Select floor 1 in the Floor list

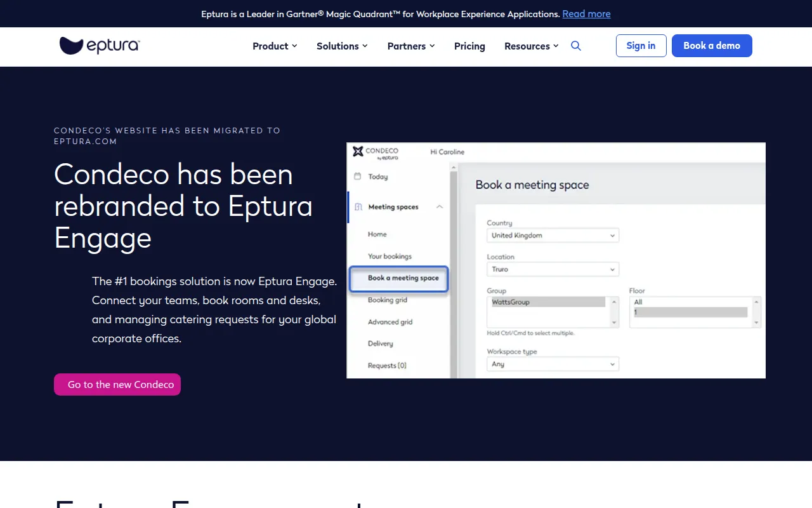click(690, 312)
